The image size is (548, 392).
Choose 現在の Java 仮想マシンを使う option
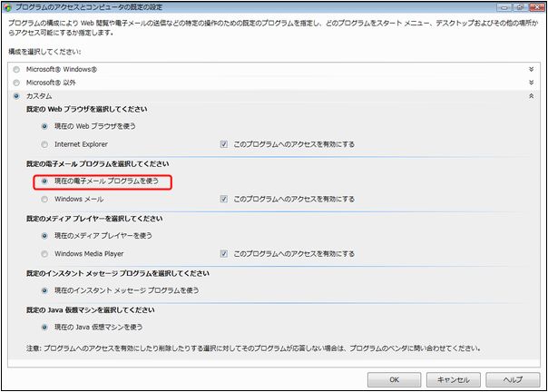[x=44, y=328]
